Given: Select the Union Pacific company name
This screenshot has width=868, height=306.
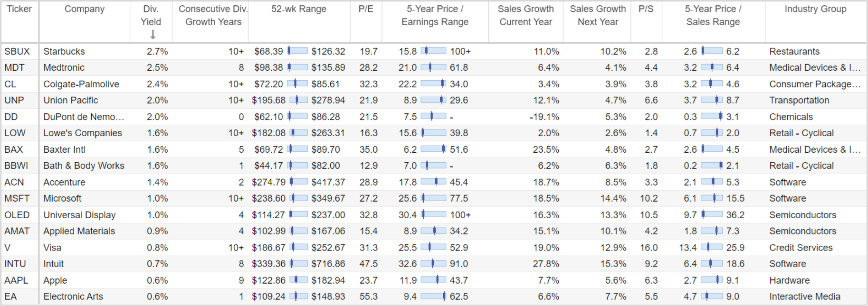Looking at the screenshot, I should pos(71,100).
